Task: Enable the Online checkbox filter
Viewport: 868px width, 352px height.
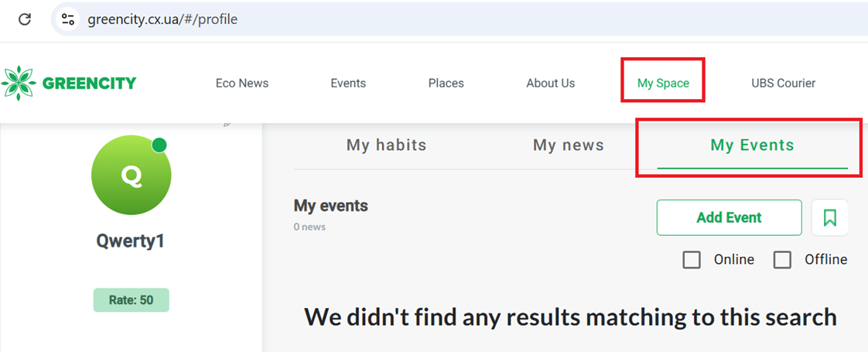Action: pos(692,260)
